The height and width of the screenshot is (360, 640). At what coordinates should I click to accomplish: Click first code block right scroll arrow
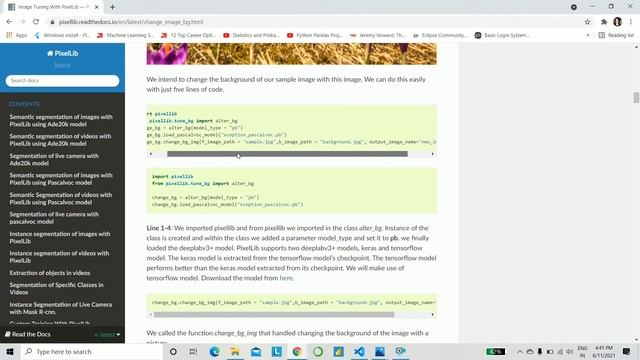[433, 154]
